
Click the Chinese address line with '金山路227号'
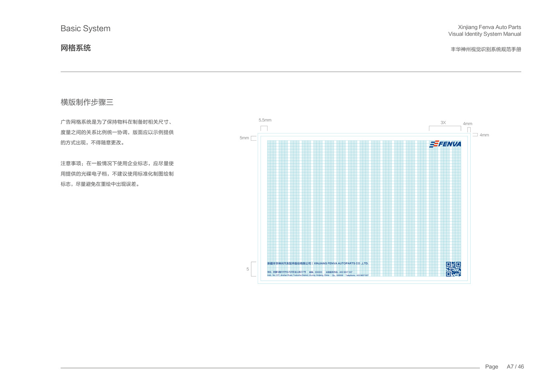[287, 272]
